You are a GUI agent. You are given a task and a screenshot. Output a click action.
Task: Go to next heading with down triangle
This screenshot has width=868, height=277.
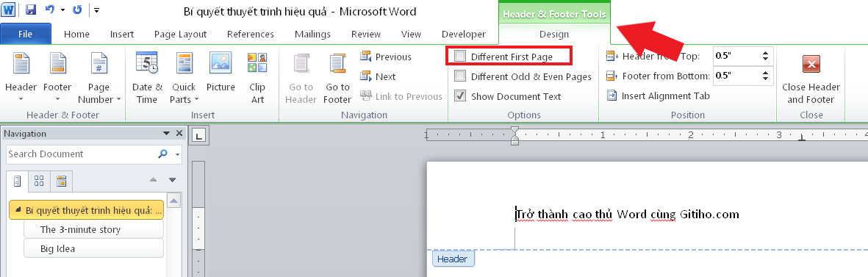172,180
